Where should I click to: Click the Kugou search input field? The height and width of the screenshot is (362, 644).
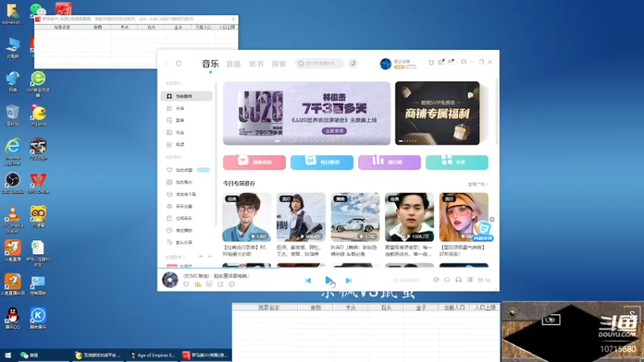coord(320,64)
